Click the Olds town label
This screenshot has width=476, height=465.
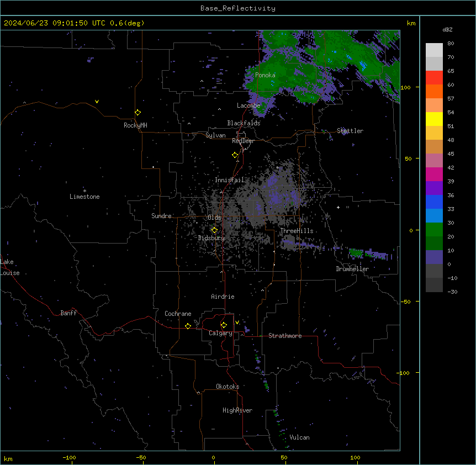(214, 218)
